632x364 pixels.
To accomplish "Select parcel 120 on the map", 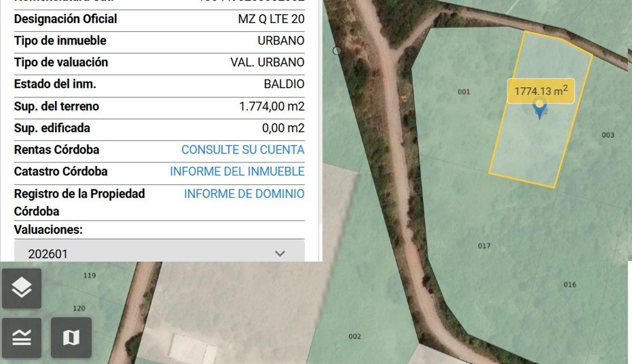I will pyautogui.click(x=79, y=308).
